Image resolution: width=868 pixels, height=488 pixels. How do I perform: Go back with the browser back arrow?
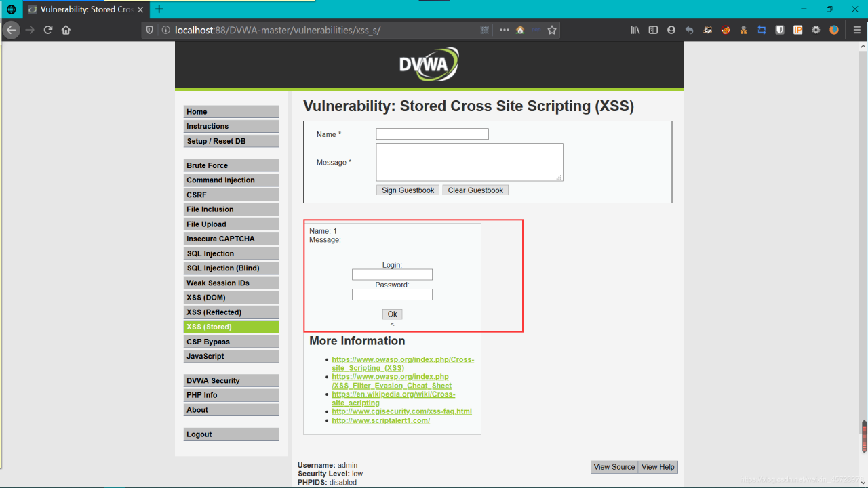11,30
